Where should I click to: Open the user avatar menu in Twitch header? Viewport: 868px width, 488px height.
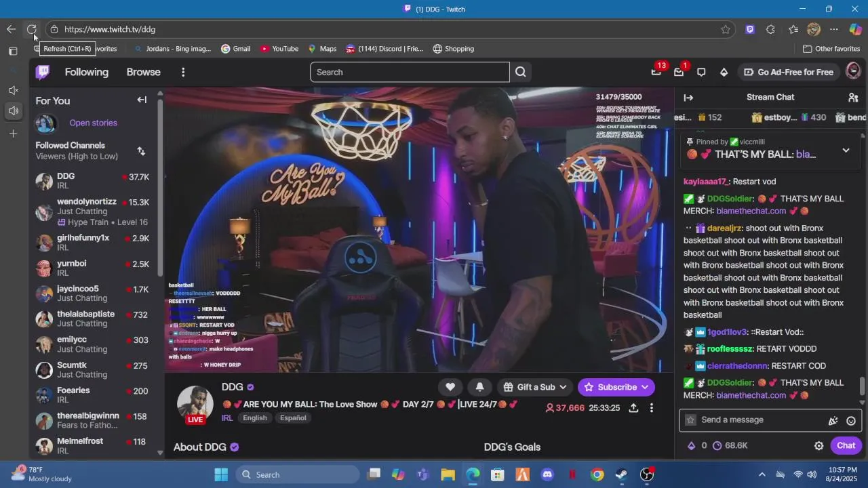click(853, 71)
